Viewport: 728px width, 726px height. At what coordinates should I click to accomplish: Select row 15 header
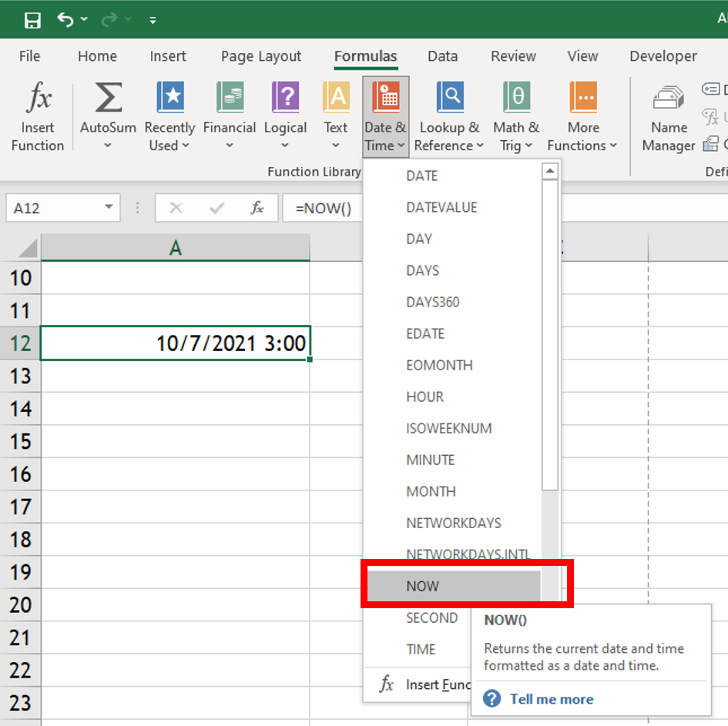tap(21, 441)
